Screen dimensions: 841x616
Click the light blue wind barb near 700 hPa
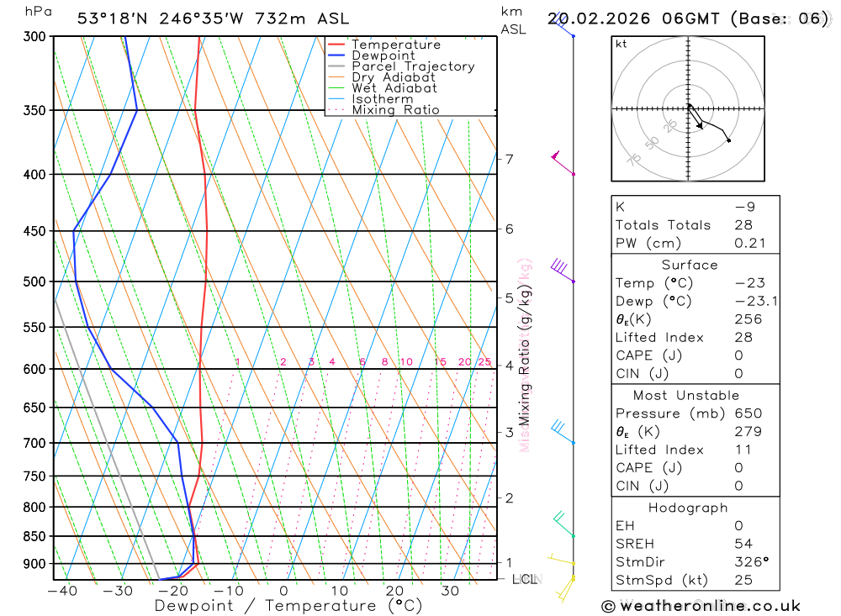(x=563, y=432)
